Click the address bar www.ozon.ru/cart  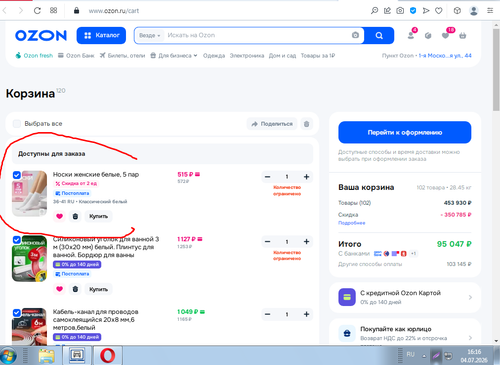pos(114,11)
